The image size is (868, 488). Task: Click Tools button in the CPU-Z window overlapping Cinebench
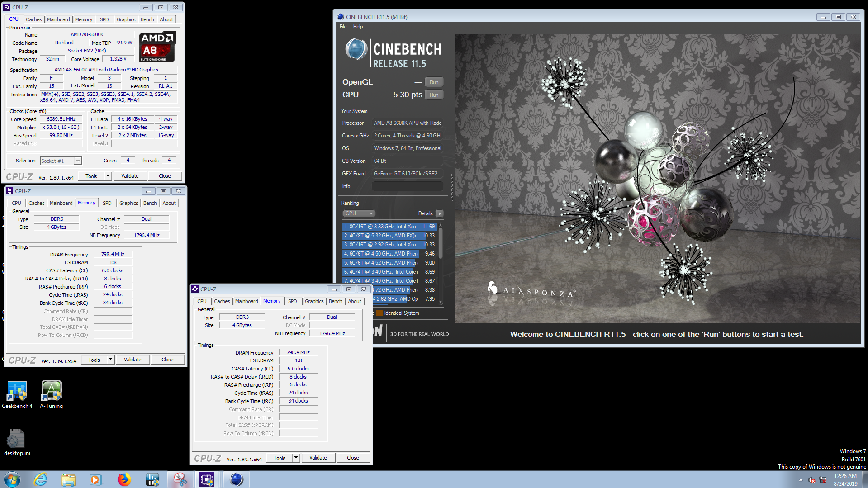pyautogui.click(x=280, y=458)
